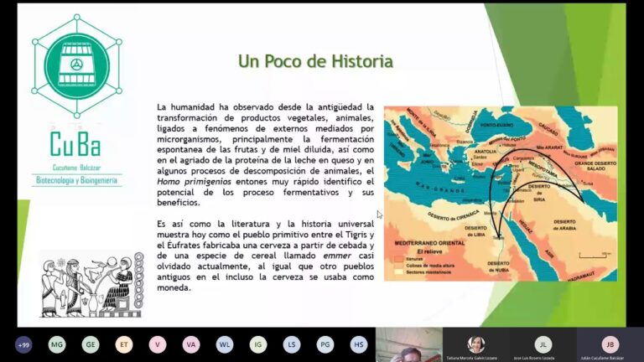Open Julián Cucuñame Balcázar's participant tile
The height and width of the screenshot is (362, 644).
click(610, 344)
